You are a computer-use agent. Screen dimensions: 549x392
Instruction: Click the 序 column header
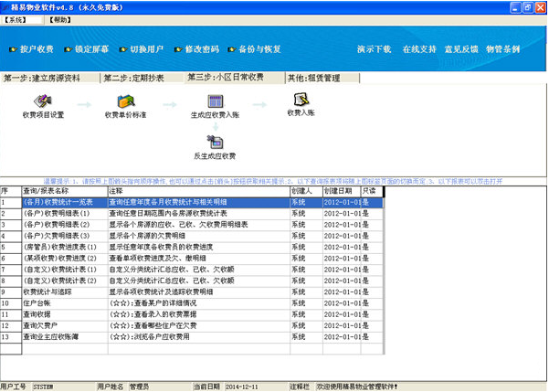coord(11,191)
